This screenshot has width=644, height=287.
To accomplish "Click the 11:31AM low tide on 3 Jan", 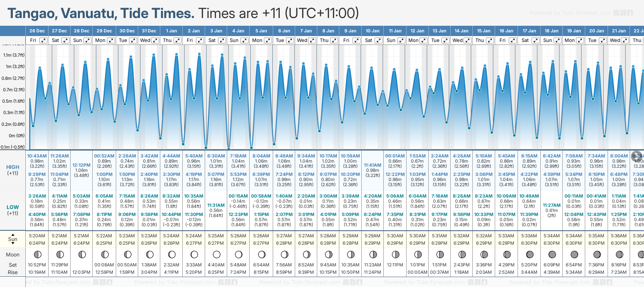I will [x=216, y=205].
